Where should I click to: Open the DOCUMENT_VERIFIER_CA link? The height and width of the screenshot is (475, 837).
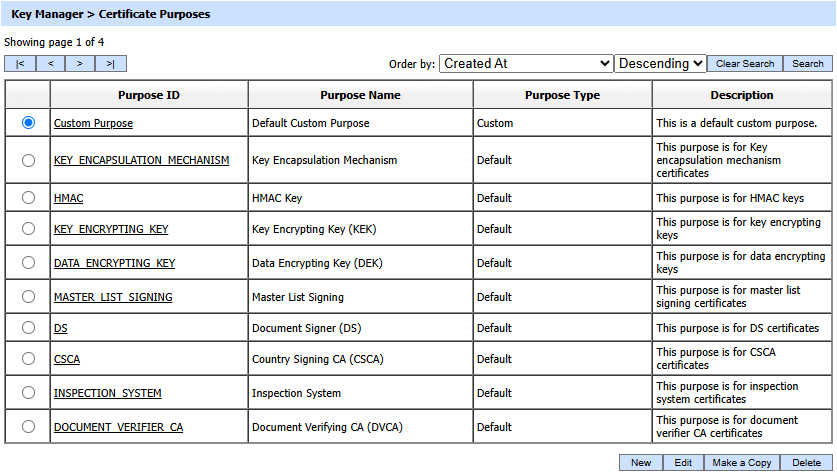118,427
